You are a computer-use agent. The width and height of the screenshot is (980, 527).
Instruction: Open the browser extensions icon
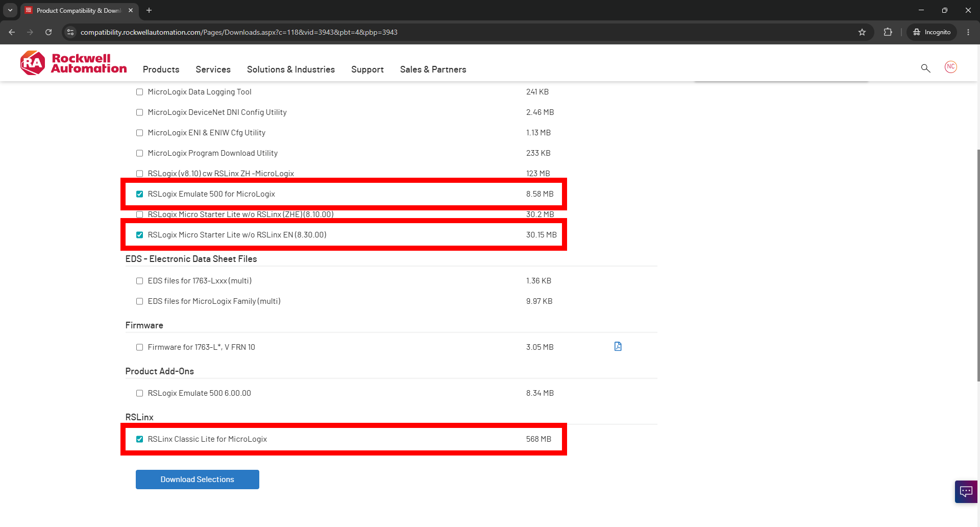tap(888, 32)
